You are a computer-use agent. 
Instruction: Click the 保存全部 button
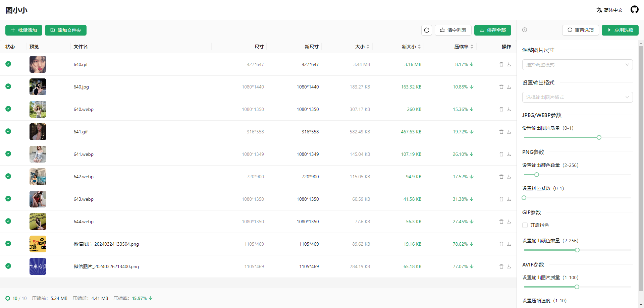[x=492, y=30]
